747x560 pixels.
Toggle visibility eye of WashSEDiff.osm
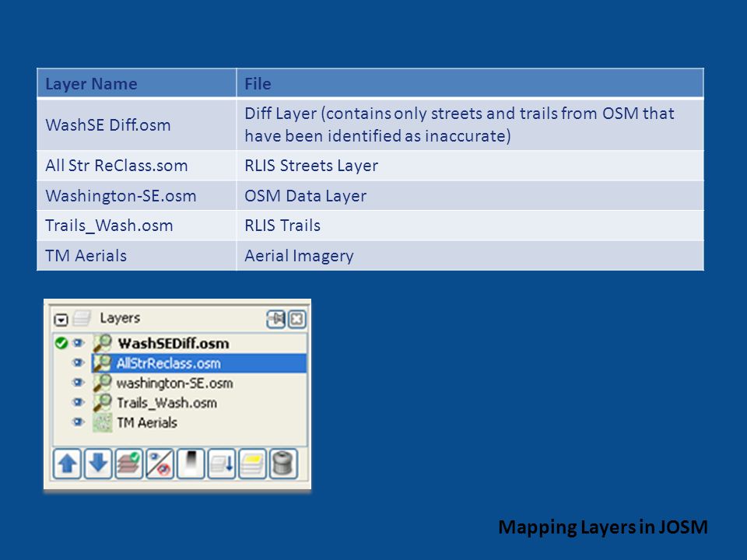coord(79,343)
